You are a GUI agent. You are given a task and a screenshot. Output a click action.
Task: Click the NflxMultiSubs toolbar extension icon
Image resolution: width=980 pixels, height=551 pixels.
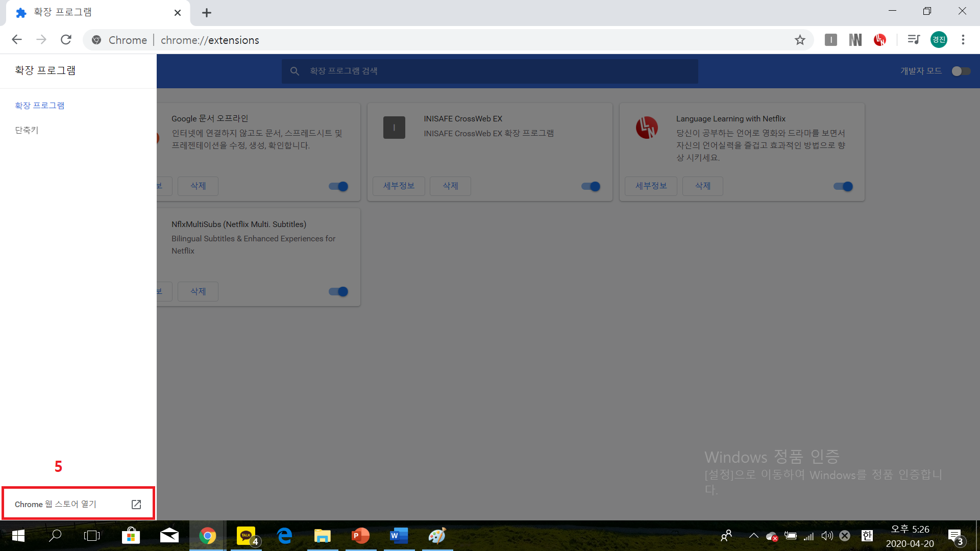coord(855,40)
